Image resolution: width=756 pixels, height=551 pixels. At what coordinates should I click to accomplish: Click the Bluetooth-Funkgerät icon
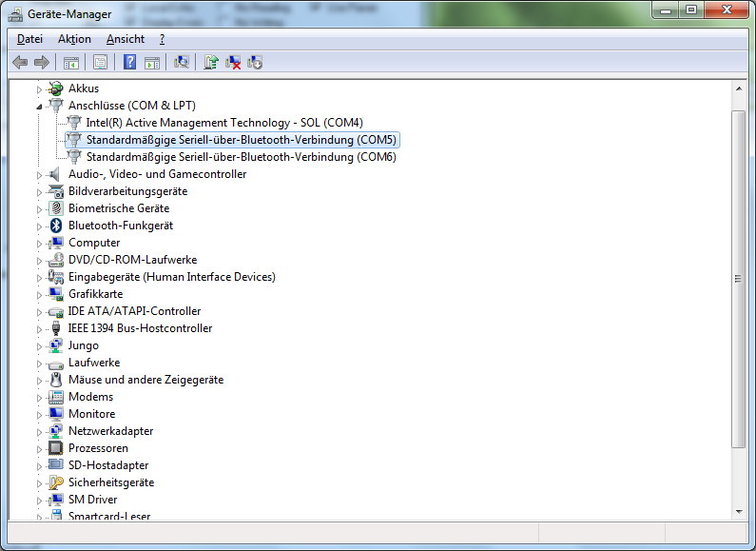pyautogui.click(x=56, y=226)
